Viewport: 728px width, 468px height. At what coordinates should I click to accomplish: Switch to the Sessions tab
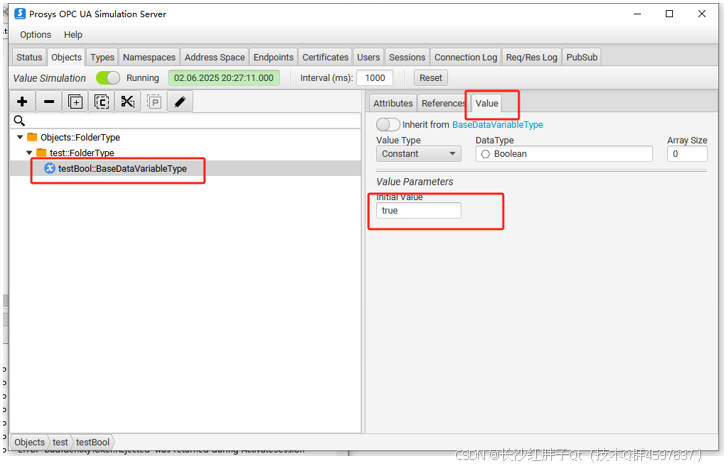407,57
